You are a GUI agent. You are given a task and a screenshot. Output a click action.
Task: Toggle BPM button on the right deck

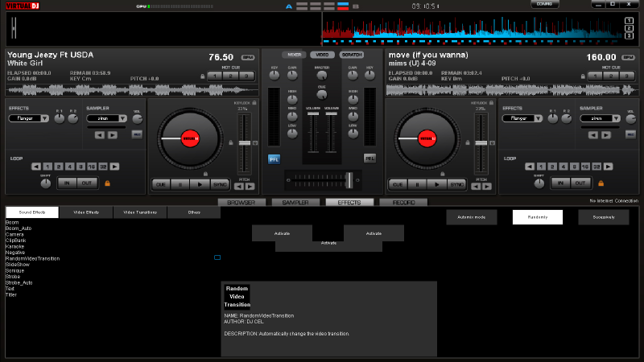tap(628, 58)
